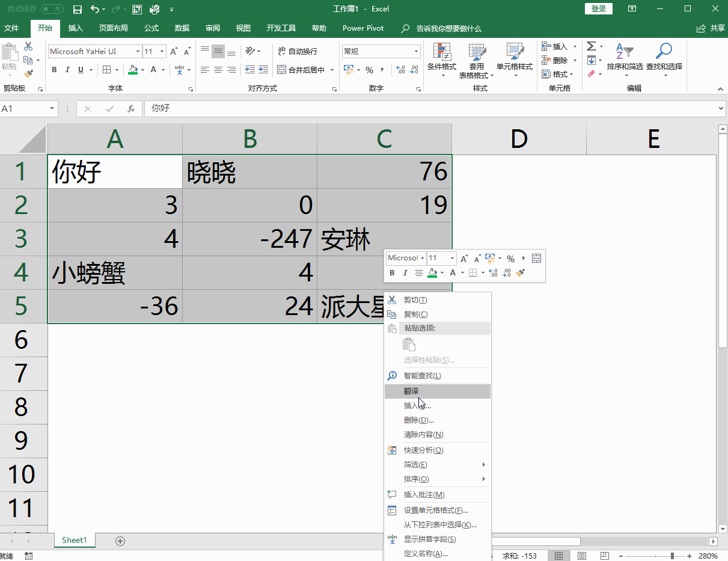Image resolution: width=728 pixels, height=561 pixels.
Task: Click the Undo arrow in title bar
Action: (x=95, y=9)
